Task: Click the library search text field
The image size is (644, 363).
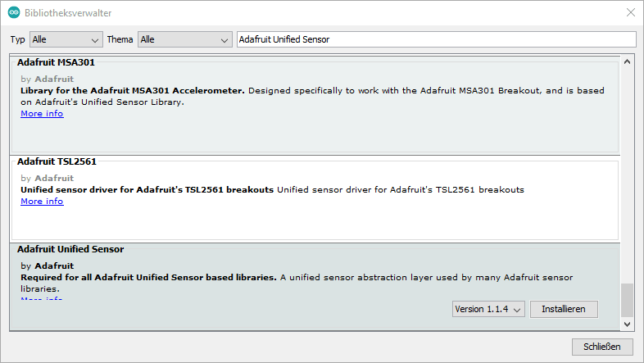Action: click(435, 39)
